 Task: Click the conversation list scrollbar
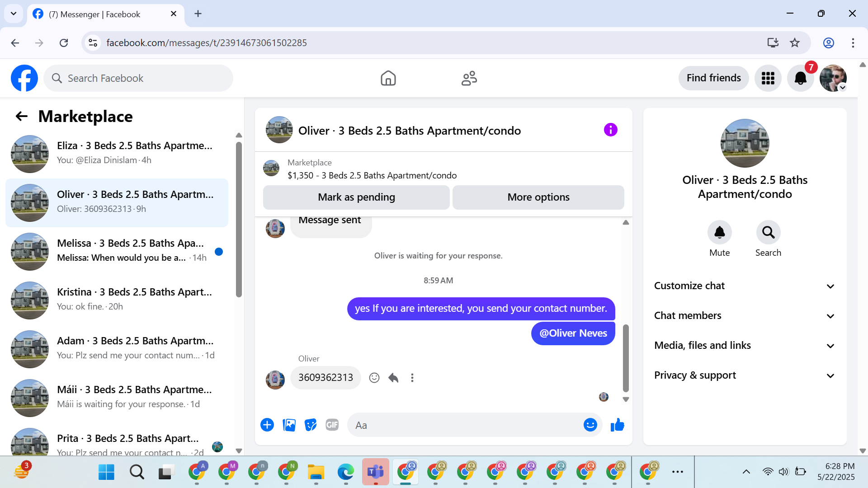pos(239,220)
